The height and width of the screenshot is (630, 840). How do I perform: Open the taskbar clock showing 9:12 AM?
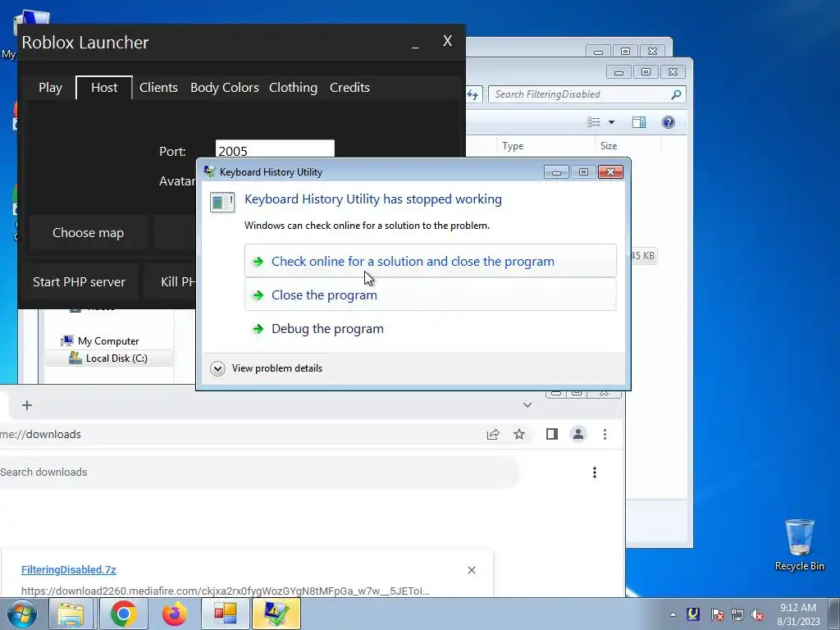point(798,614)
